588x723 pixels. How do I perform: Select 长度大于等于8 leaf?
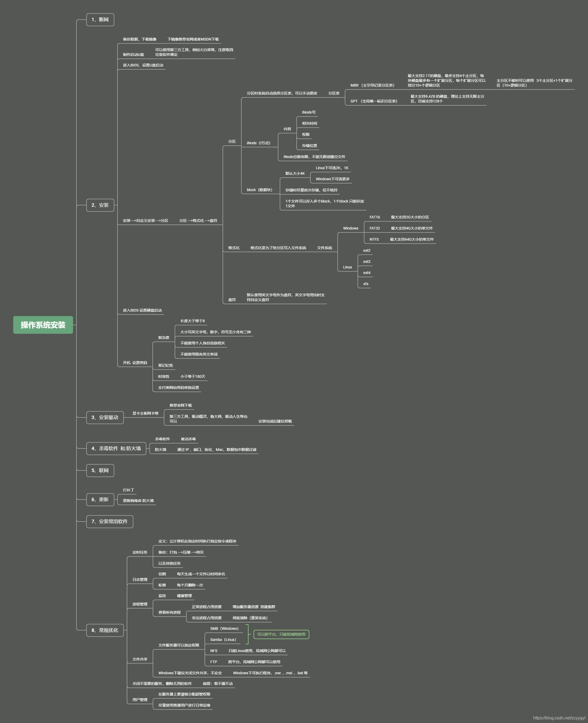coord(192,321)
